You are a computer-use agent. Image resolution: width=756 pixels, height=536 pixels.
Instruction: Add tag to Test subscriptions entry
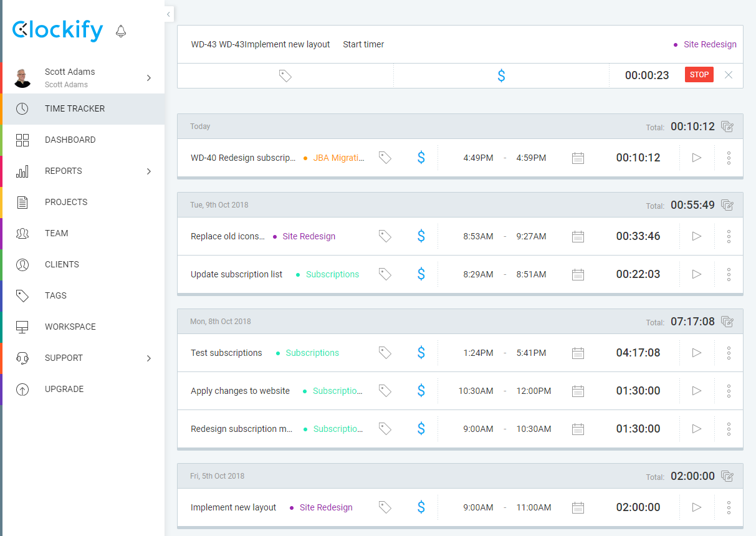[385, 353]
